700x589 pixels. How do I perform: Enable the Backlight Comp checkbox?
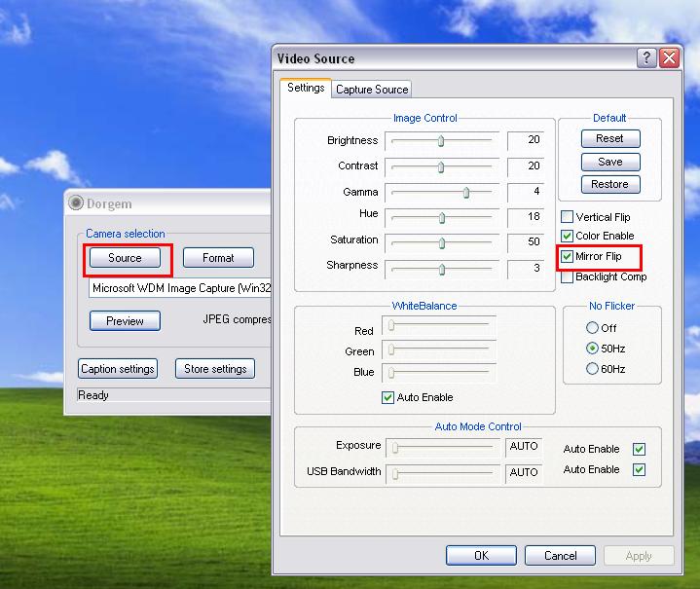pyautogui.click(x=567, y=276)
